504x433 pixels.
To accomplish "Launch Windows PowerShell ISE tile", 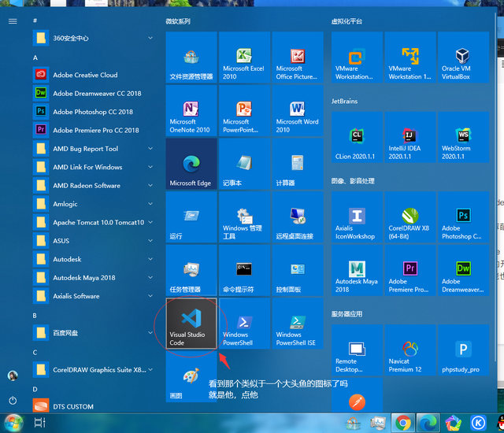I will (x=298, y=324).
